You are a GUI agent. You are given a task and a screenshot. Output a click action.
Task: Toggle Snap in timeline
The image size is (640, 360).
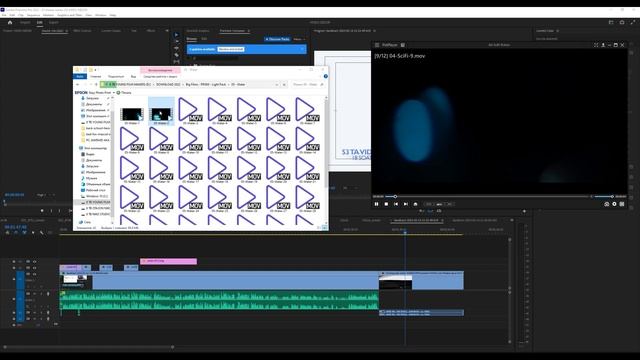(x=16, y=233)
